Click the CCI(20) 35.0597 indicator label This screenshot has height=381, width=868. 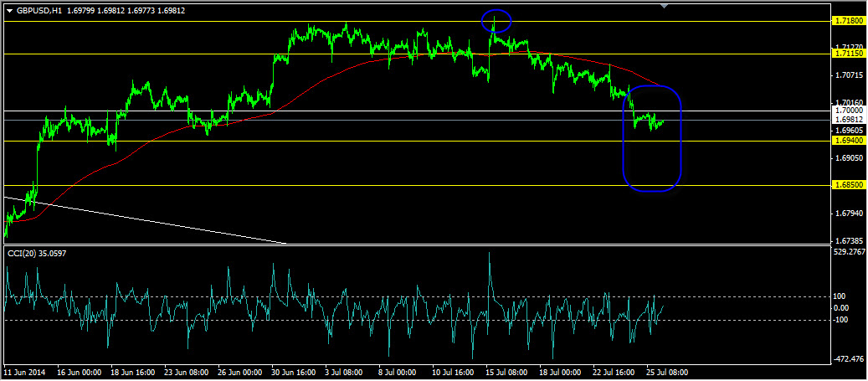(x=35, y=253)
